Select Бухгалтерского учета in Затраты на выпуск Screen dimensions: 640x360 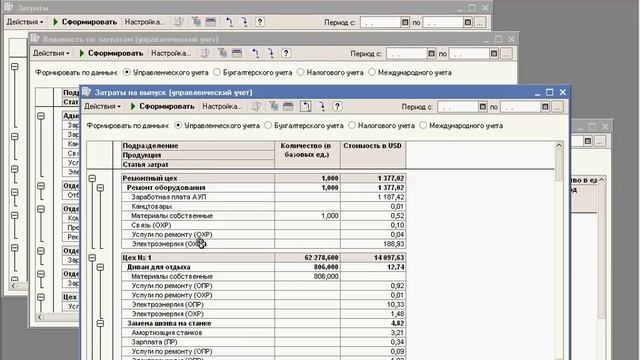[268, 126]
